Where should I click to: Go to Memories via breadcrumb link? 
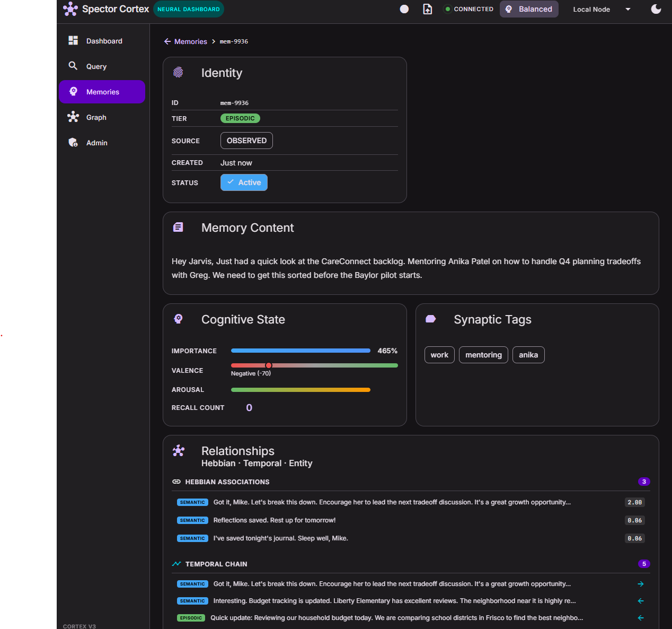pos(191,41)
